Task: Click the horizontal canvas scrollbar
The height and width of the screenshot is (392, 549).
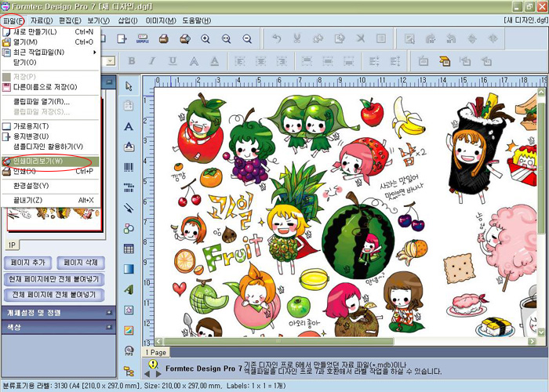Action: [x=278, y=341]
